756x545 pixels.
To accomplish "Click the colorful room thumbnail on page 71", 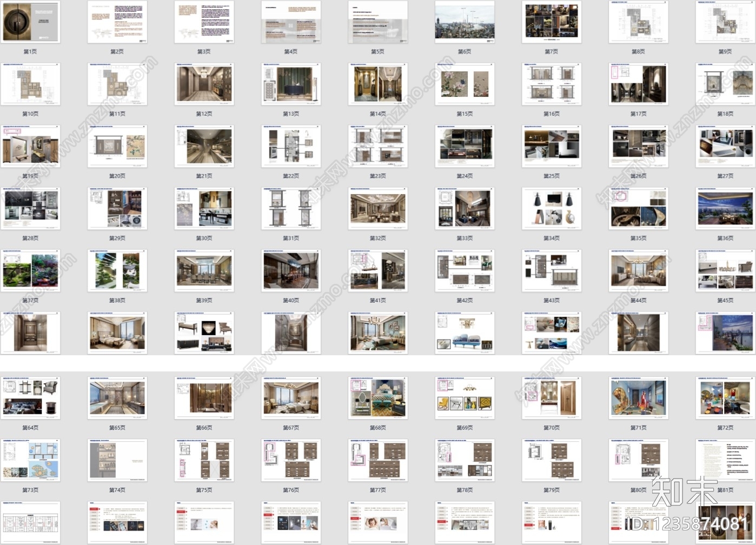I will (638, 398).
